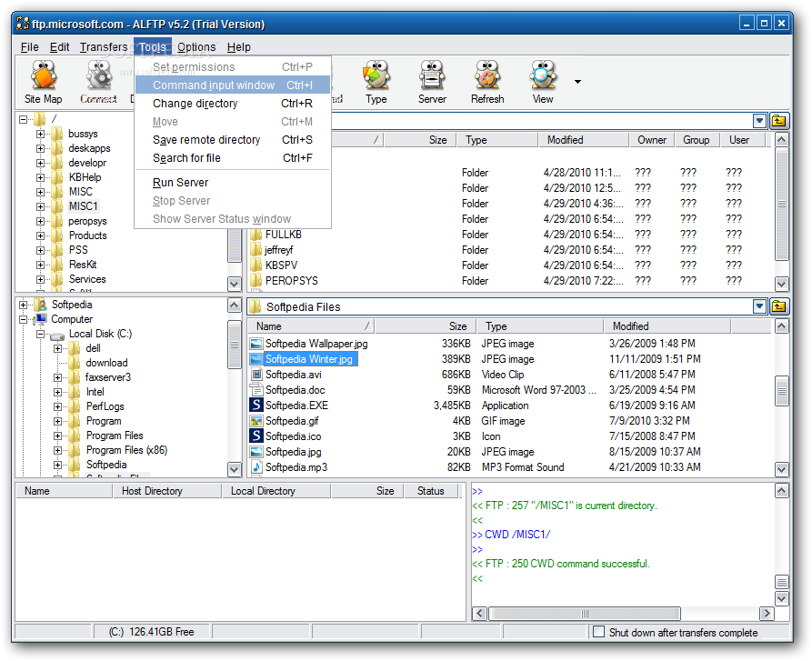Choose Save remote directory menu item
This screenshot has width=812, height=661.
233,140
